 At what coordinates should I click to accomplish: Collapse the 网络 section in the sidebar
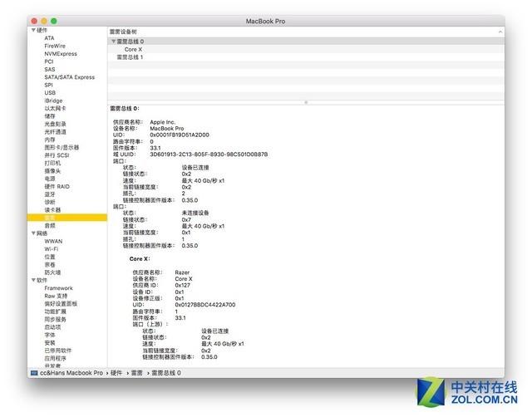click(33, 233)
